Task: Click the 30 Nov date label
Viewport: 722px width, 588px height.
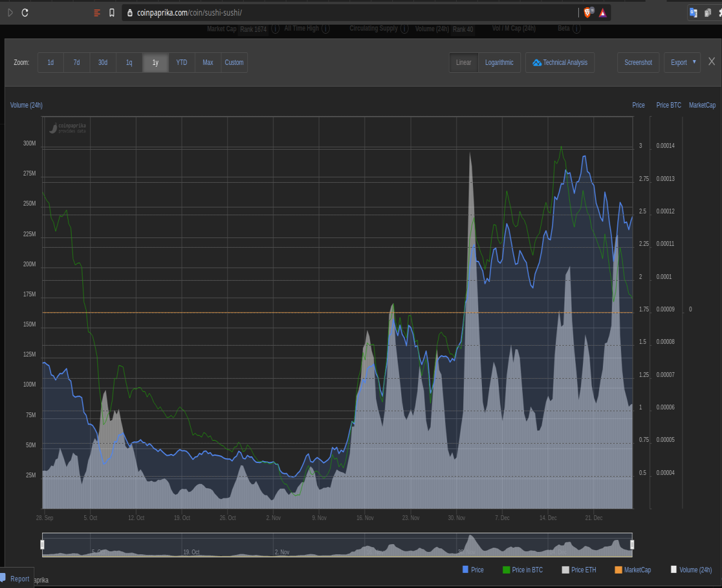Action: point(457,518)
